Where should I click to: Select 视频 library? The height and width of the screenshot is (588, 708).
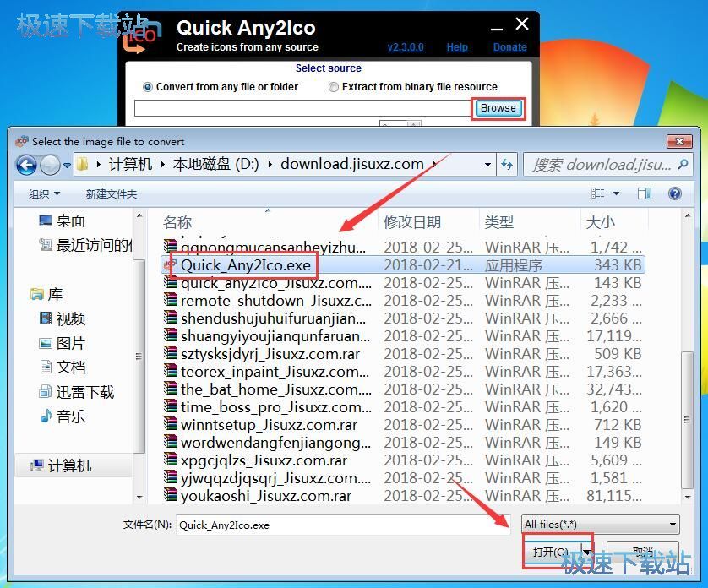click(x=62, y=318)
